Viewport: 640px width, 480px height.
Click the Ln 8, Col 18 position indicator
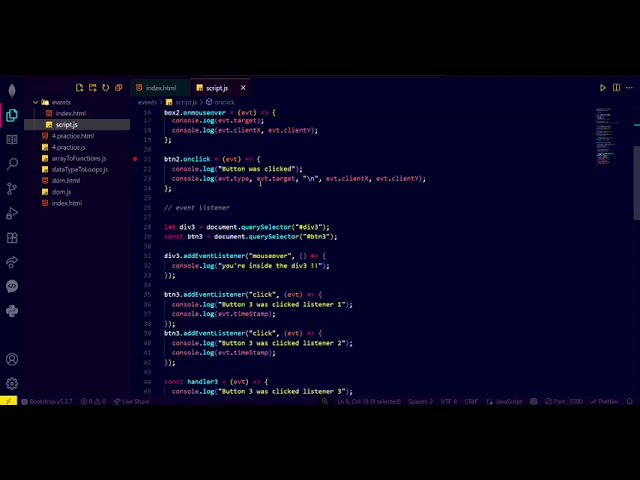coord(369,401)
